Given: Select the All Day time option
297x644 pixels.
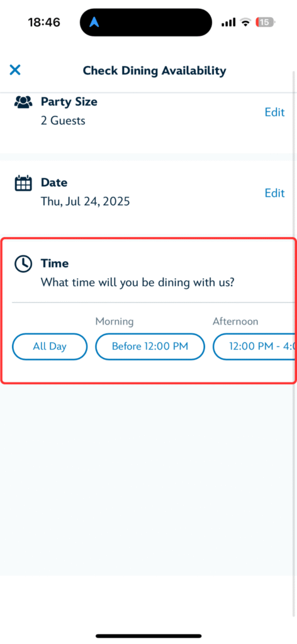Looking at the screenshot, I should point(50,347).
